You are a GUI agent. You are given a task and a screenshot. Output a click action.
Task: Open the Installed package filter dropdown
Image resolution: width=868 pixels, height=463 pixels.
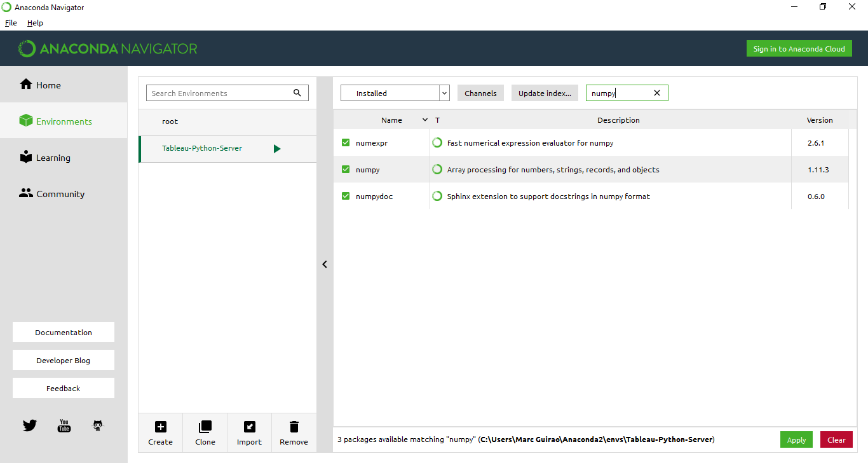(x=395, y=93)
